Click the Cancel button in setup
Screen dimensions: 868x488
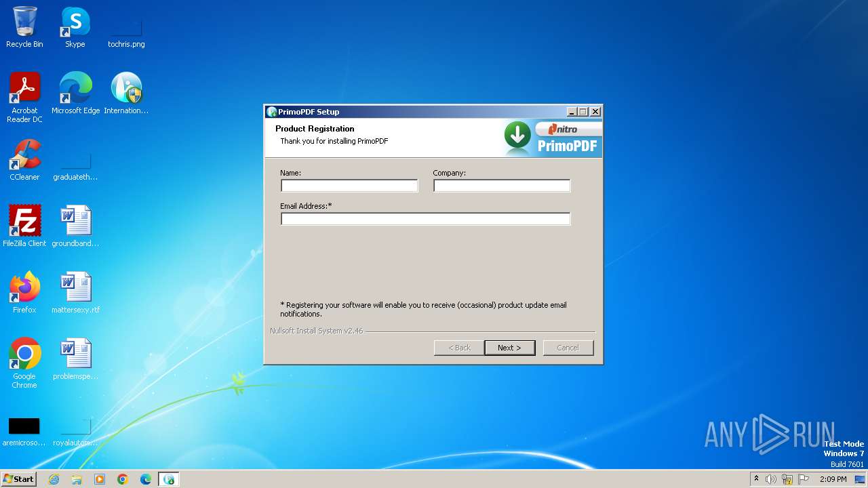pos(568,348)
